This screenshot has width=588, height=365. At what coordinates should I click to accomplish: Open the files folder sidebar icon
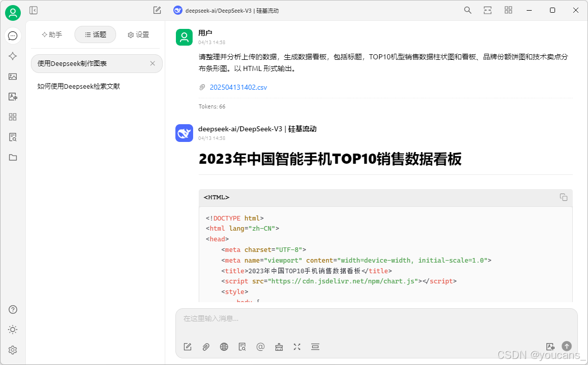[x=13, y=158]
